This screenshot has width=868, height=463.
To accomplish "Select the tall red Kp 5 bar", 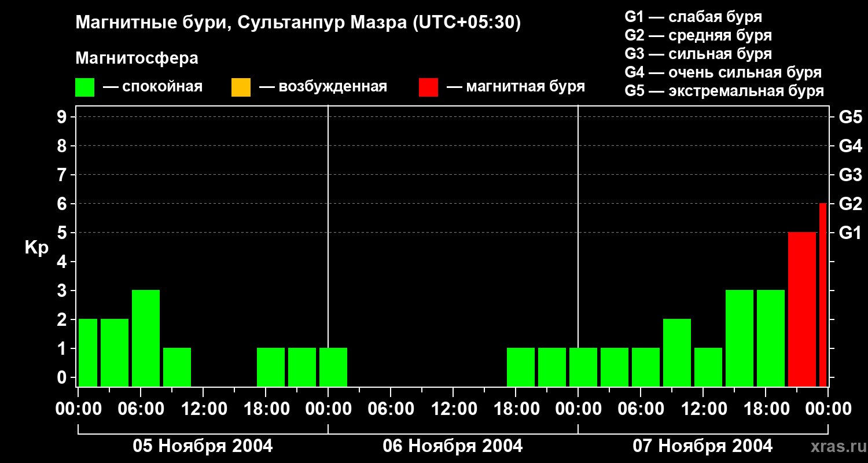I will click(801, 309).
